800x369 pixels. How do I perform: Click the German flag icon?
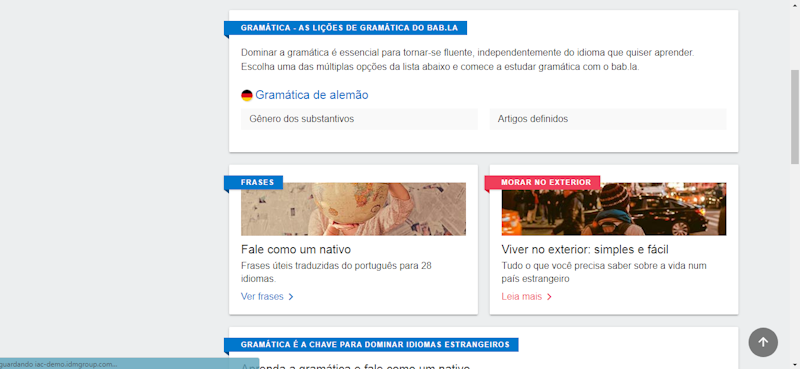coord(247,95)
